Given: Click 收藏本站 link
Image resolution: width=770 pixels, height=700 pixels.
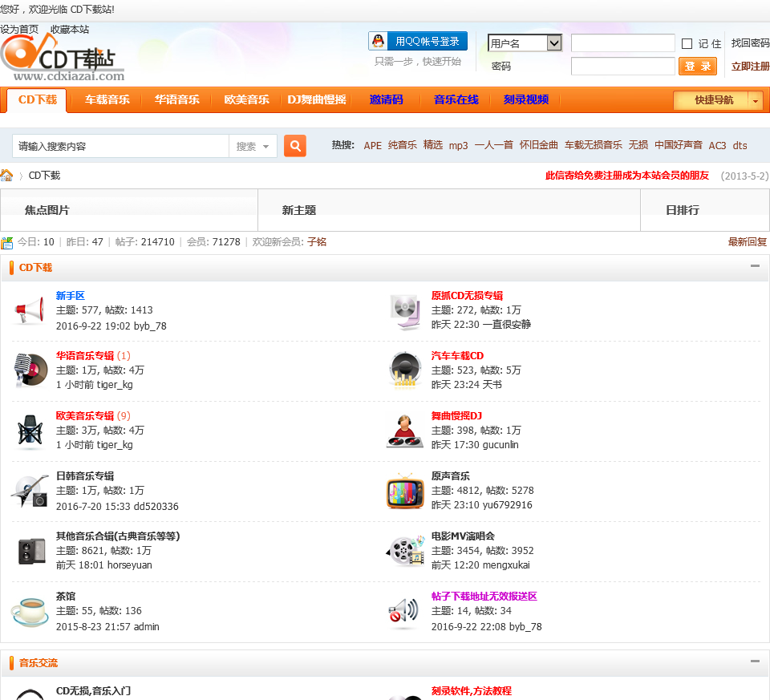Looking at the screenshot, I should pos(70,30).
